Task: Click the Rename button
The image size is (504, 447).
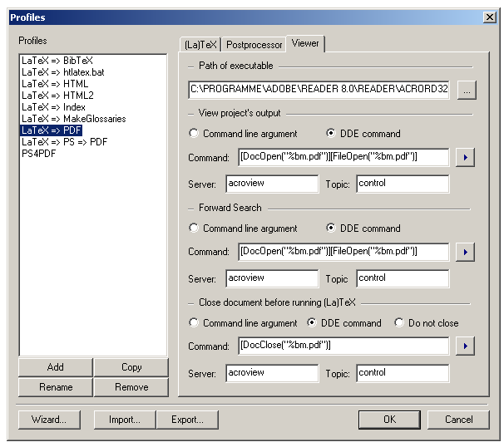Action: pyautogui.click(x=56, y=387)
